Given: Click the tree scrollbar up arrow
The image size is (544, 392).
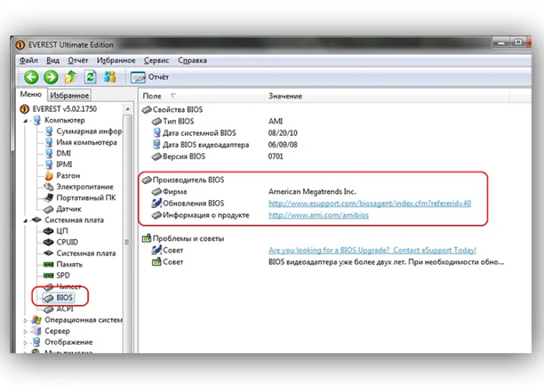Looking at the screenshot, I should point(127,109).
